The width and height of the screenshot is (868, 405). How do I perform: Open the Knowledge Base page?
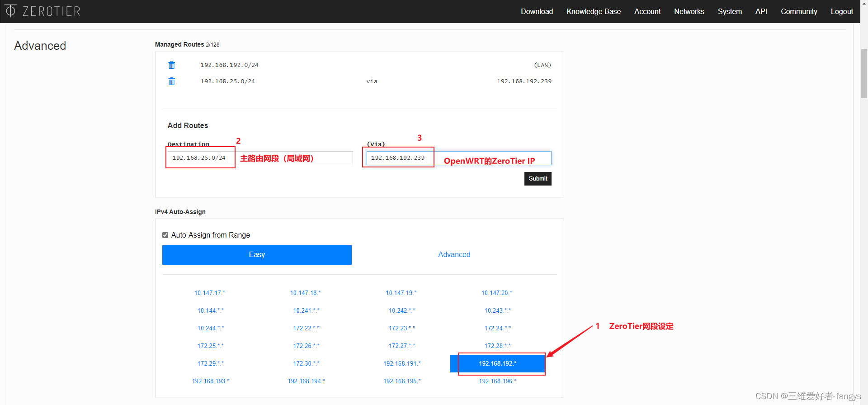(x=594, y=11)
